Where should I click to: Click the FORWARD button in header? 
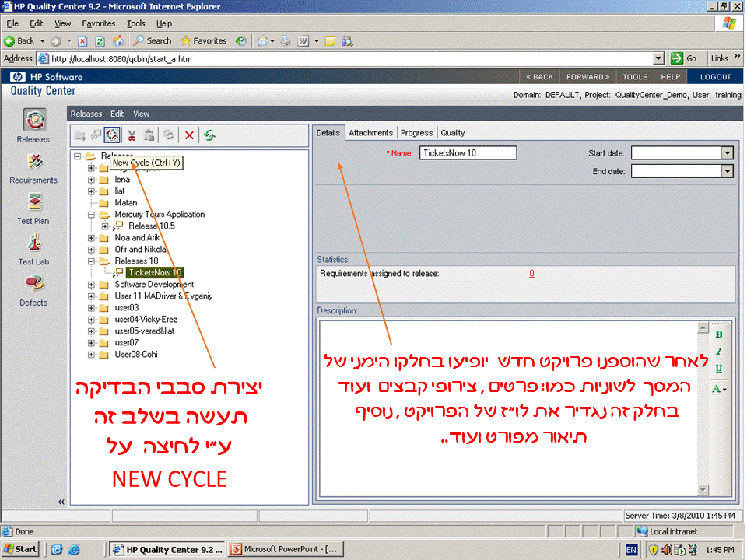click(589, 77)
